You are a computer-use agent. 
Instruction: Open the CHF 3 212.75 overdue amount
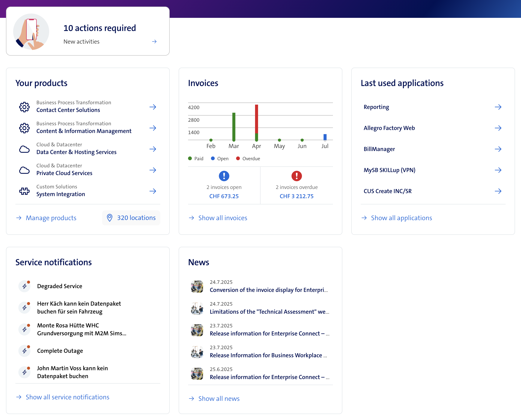pyautogui.click(x=296, y=196)
